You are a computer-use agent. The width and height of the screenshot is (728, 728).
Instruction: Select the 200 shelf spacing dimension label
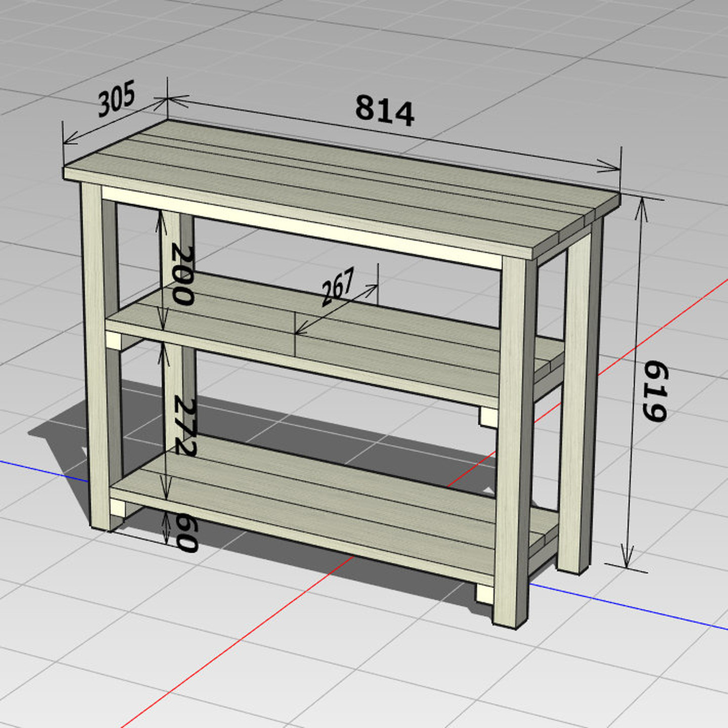click(x=182, y=276)
